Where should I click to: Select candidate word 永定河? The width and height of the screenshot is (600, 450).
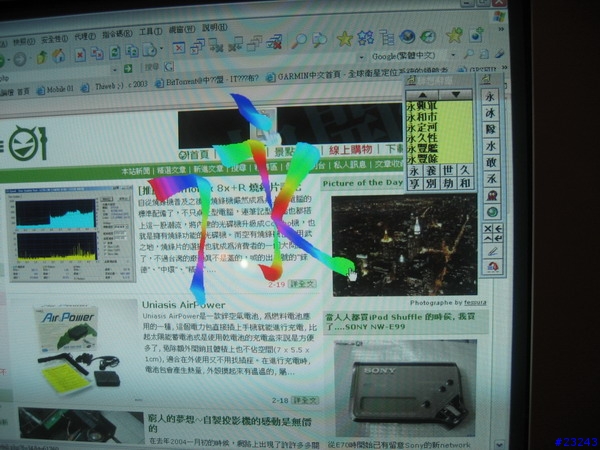point(422,127)
